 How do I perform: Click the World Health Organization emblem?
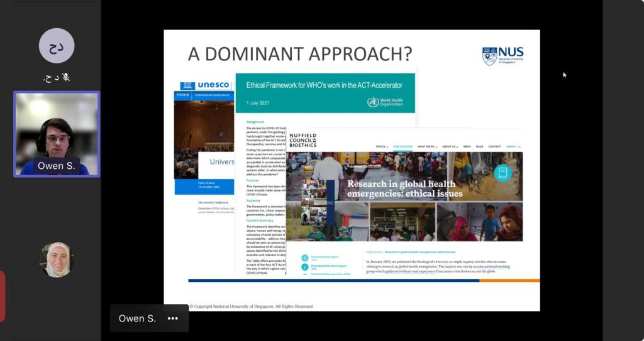click(x=373, y=102)
